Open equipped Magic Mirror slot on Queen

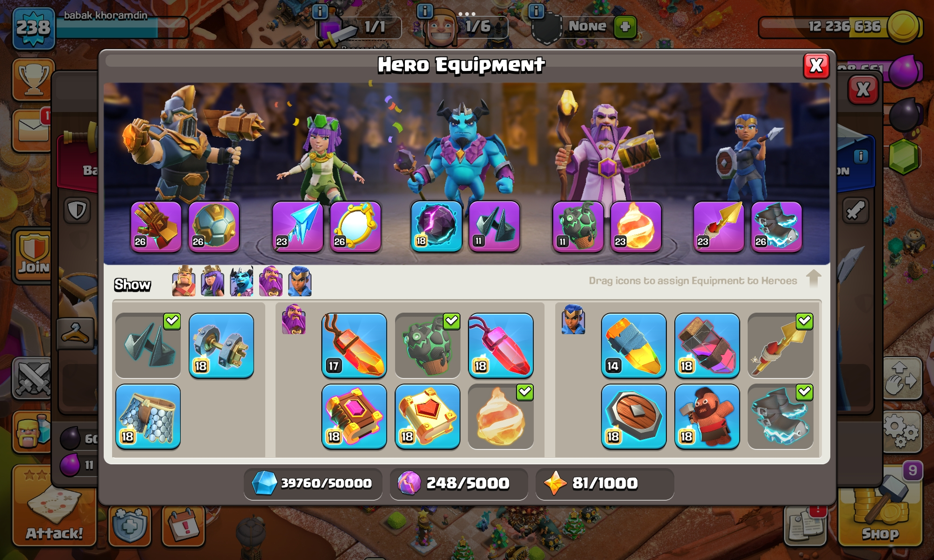pos(355,227)
